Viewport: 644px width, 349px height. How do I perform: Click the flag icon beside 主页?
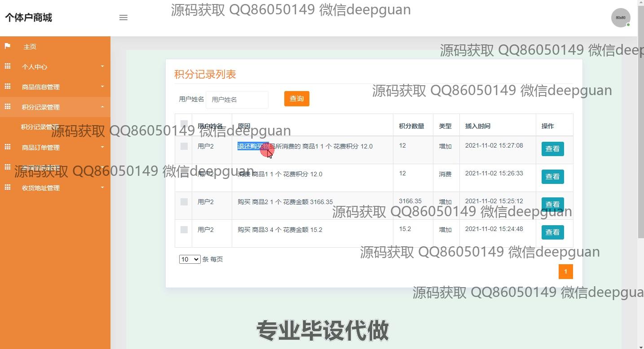(8, 46)
